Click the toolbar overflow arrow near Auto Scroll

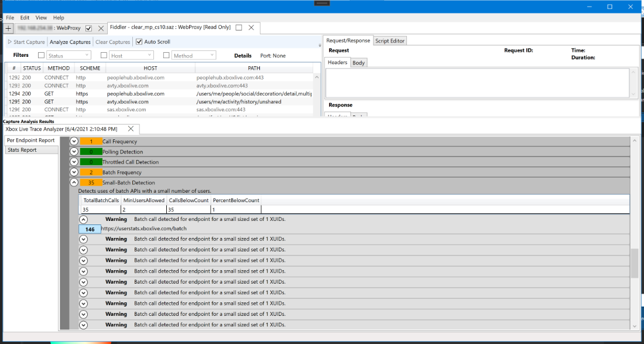[320, 45]
